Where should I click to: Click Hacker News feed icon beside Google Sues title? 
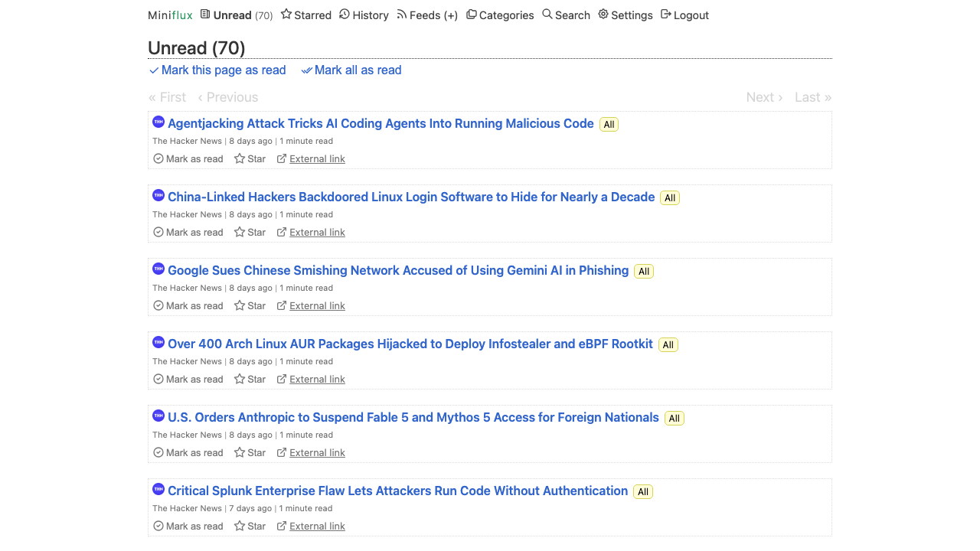(158, 269)
